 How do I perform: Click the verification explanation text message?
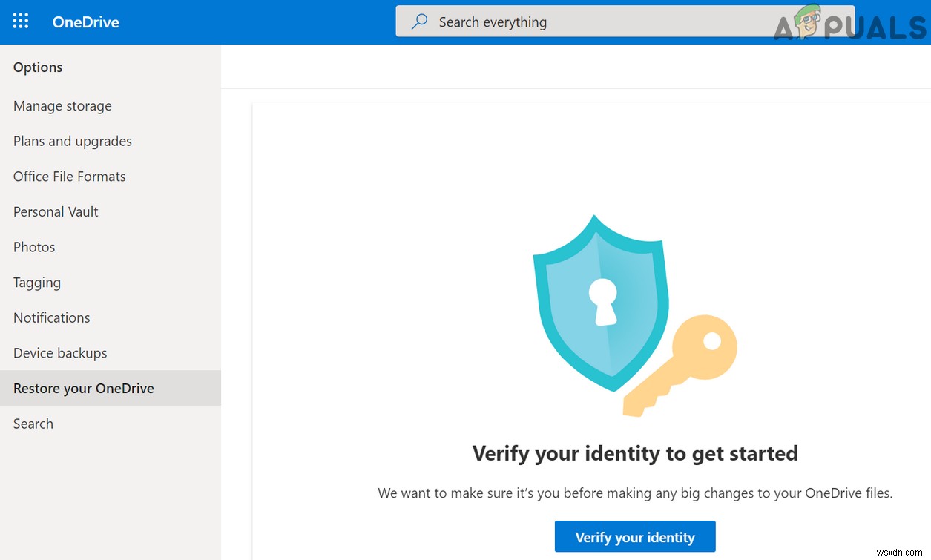(x=635, y=493)
